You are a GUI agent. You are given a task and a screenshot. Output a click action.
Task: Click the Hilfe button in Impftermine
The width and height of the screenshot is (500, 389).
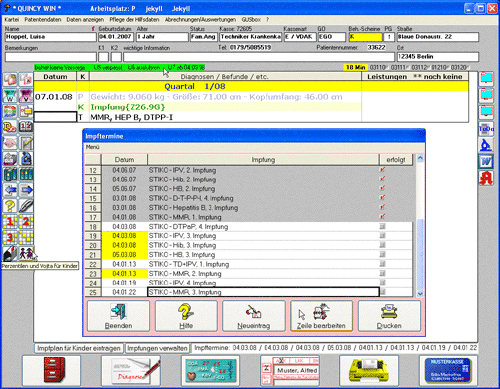coord(186,316)
